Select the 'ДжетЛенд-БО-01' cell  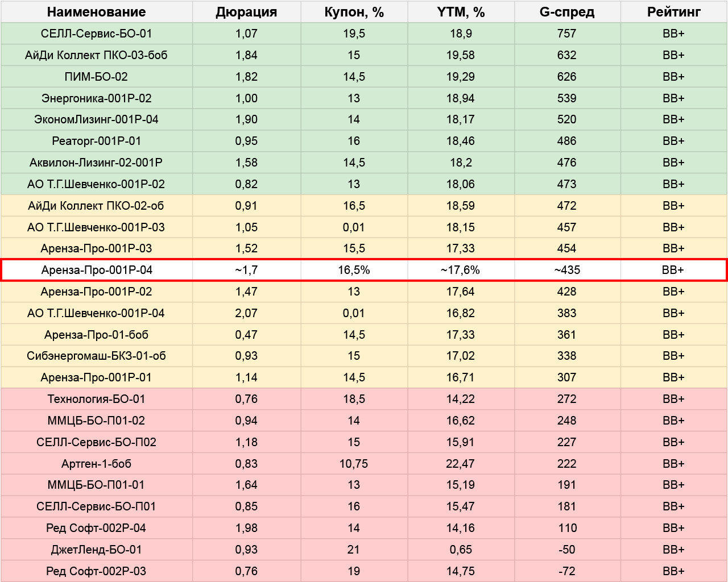tap(97, 550)
